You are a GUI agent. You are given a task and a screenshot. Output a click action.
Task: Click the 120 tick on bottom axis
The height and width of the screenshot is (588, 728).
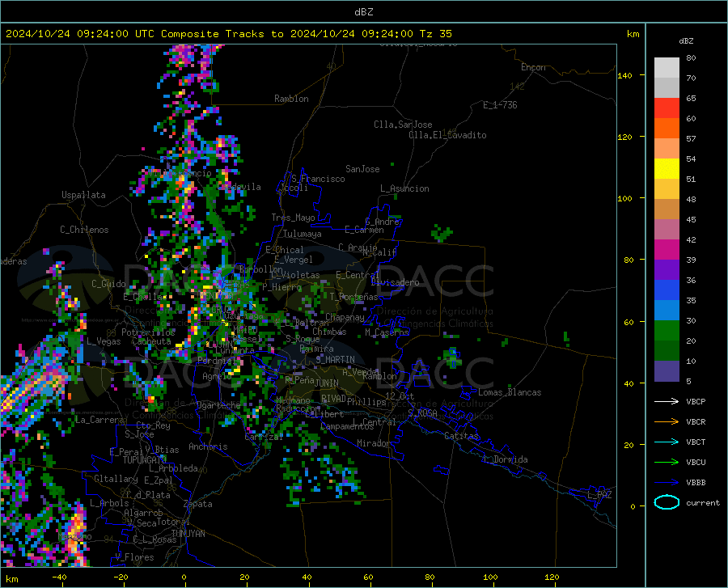552,577
